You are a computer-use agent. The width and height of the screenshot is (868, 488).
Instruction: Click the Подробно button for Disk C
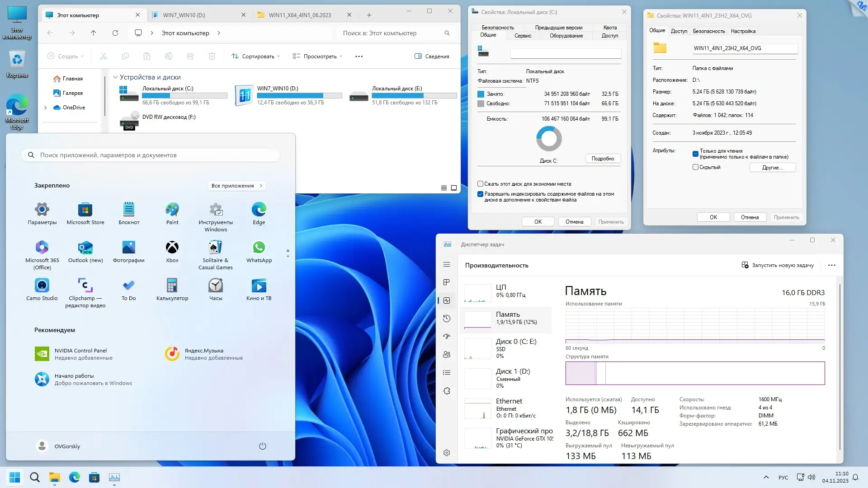point(603,159)
